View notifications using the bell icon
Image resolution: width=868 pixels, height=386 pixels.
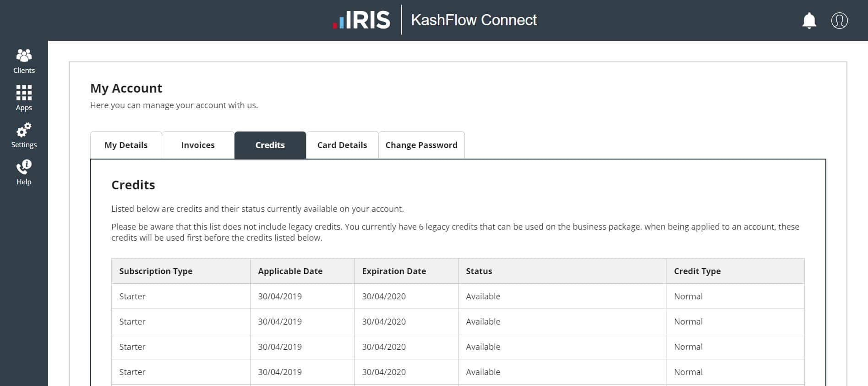click(x=809, y=21)
